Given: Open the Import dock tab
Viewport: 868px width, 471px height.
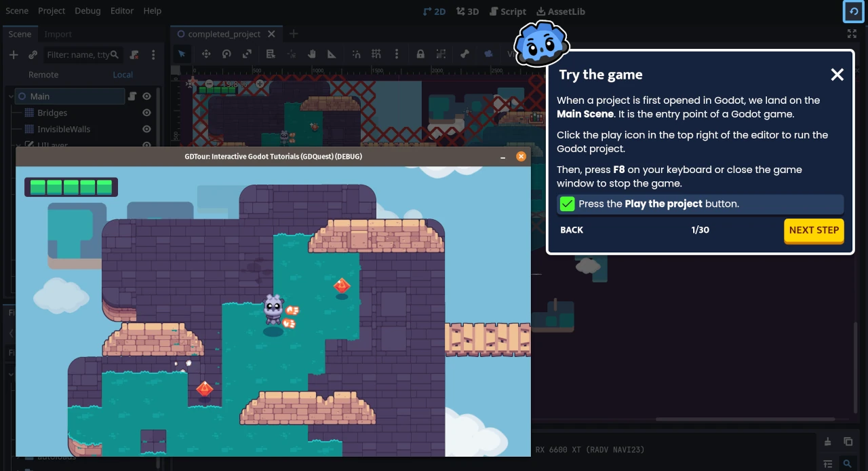Looking at the screenshot, I should coord(58,34).
